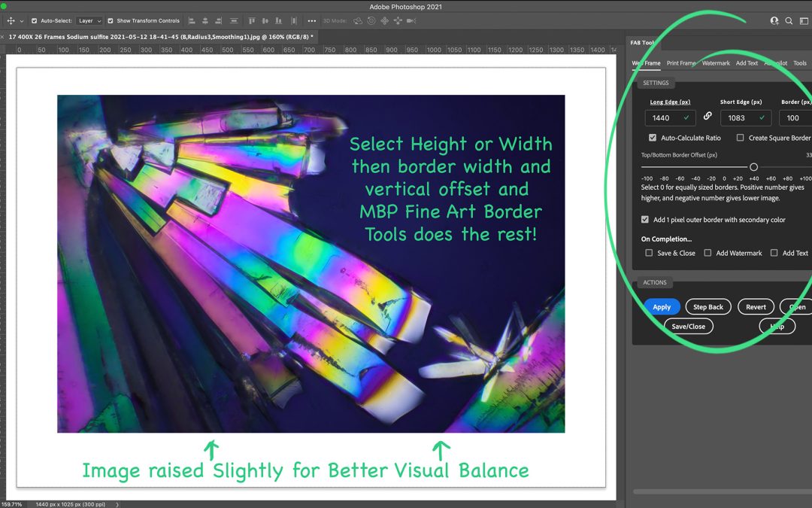Click the link icon between edge fields
This screenshot has width=812, height=508.
tap(707, 117)
